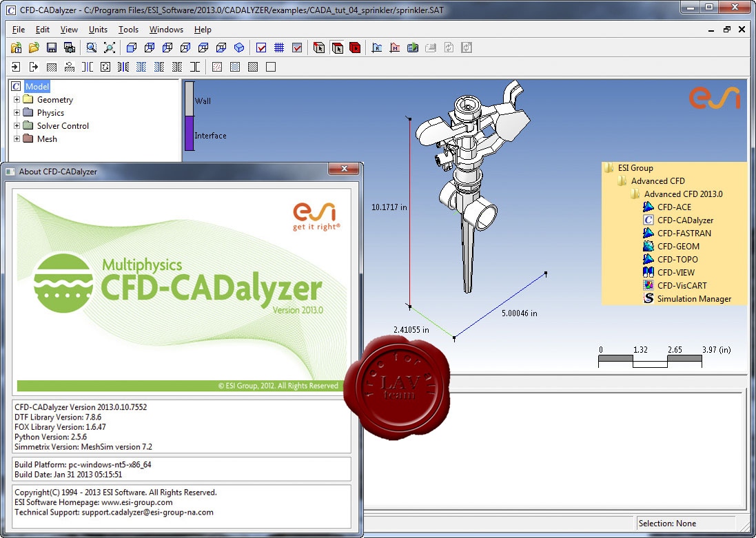Fit the view with the zoom-extents icon
756x538 pixels.
[110, 48]
